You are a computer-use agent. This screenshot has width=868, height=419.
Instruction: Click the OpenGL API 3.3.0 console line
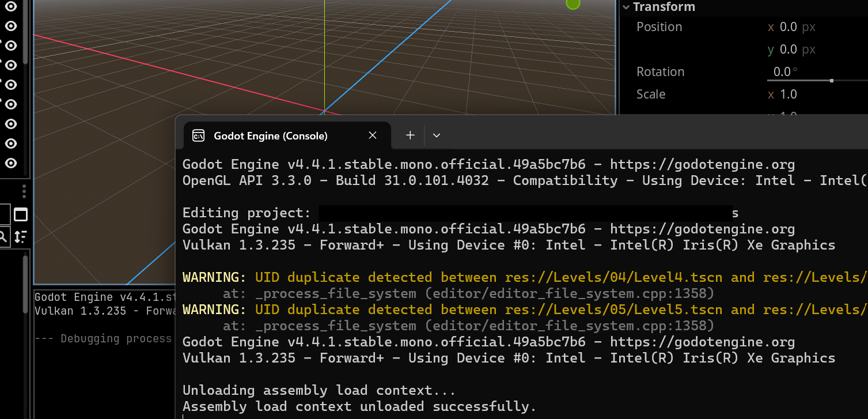coord(525,180)
